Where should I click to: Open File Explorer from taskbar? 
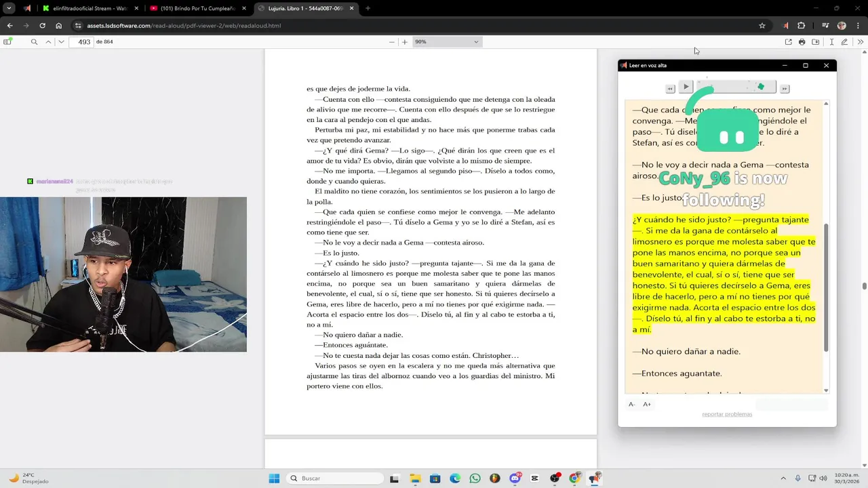(415, 479)
